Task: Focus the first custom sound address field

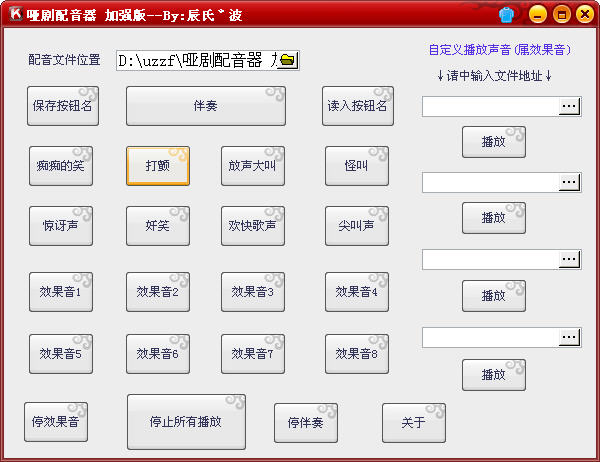Action: tap(491, 107)
